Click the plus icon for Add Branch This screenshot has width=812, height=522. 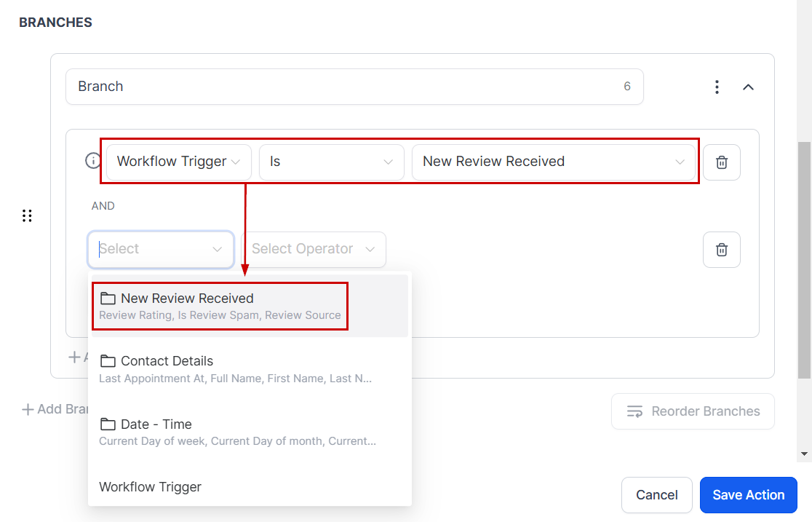[28, 409]
